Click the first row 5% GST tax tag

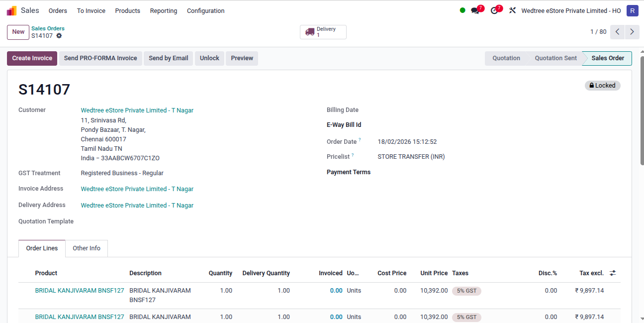click(466, 291)
